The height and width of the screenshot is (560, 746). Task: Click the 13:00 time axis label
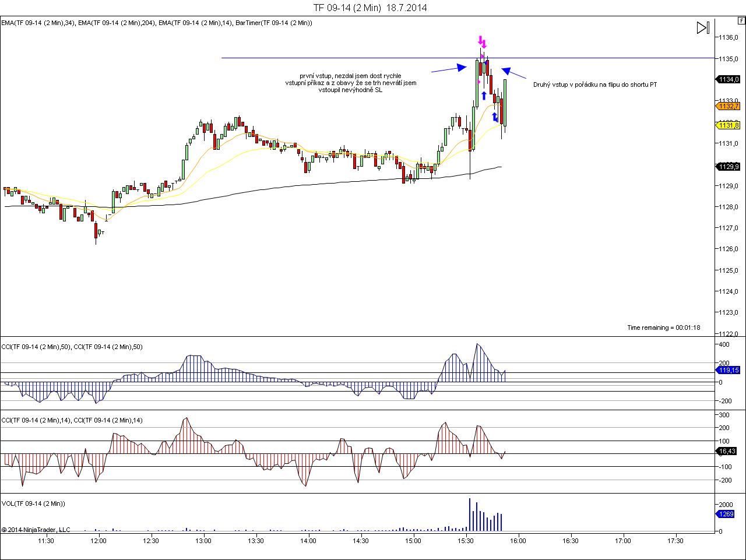pos(203,541)
